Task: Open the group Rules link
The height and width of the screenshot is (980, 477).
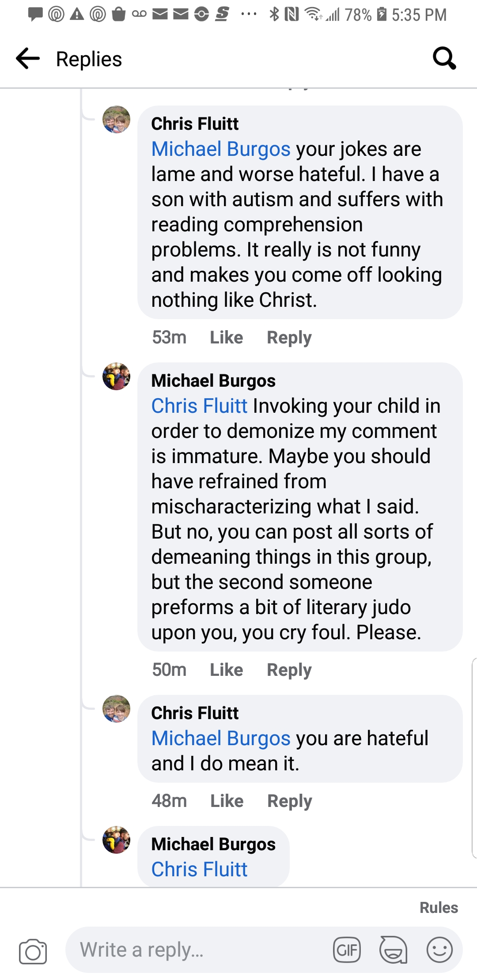Action: [x=439, y=908]
